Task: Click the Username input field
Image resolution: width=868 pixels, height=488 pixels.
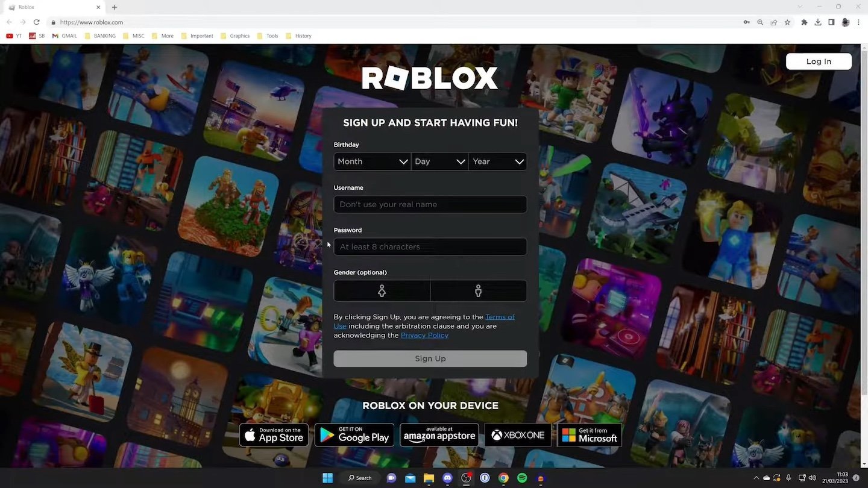Action: (430, 204)
